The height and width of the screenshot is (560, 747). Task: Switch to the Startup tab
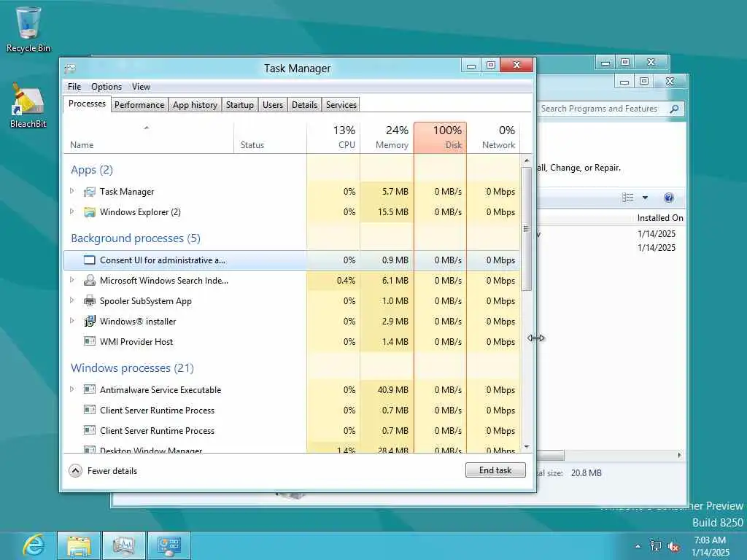click(239, 105)
